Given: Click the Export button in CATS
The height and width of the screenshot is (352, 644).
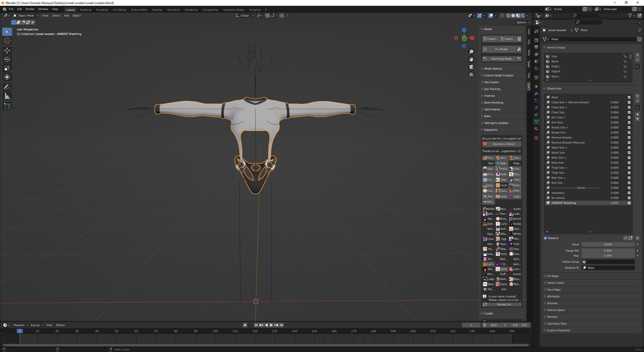Looking at the screenshot, I should coord(508,39).
